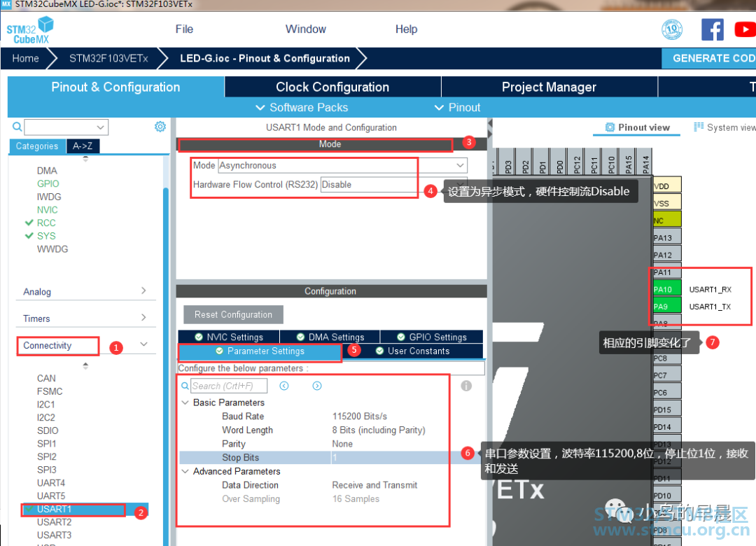Click the STM32CubeMX logo icon
The width and height of the screenshot is (756, 546).
coord(30,30)
